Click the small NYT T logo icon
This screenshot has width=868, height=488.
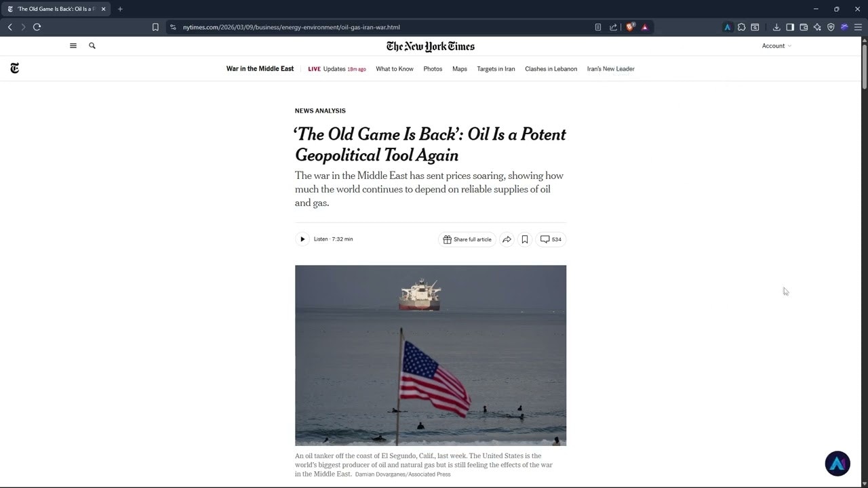[15, 68]
